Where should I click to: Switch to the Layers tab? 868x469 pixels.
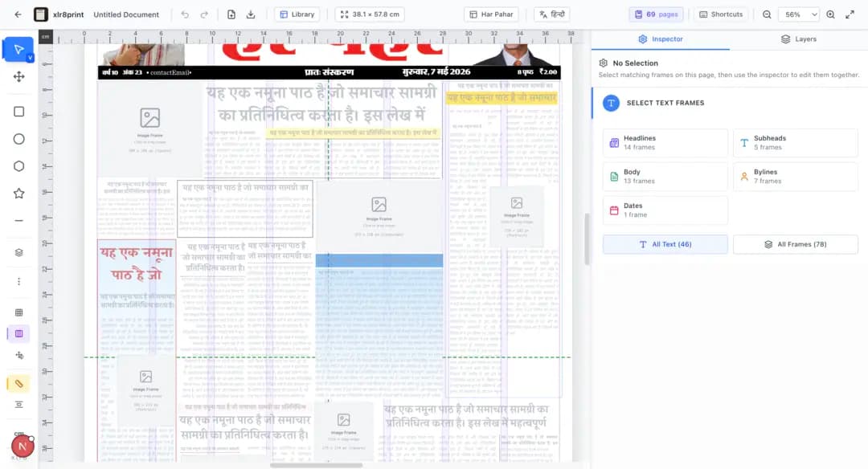(x=799, y=39)
